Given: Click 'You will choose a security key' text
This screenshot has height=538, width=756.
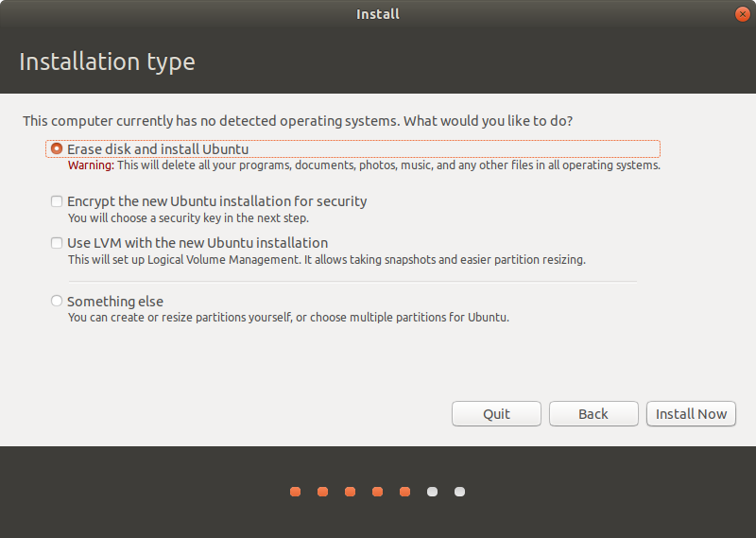Looking at the screenshot, I should [x=188, y=218].
